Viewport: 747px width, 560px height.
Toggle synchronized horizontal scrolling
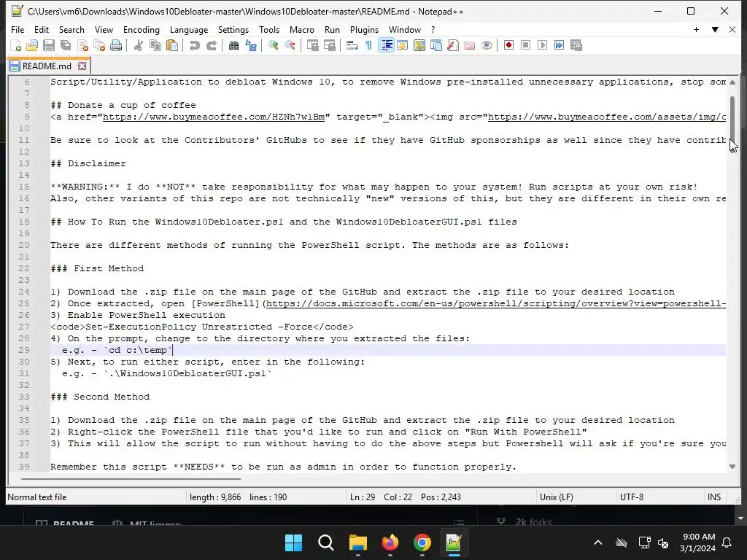pos(329,45)
